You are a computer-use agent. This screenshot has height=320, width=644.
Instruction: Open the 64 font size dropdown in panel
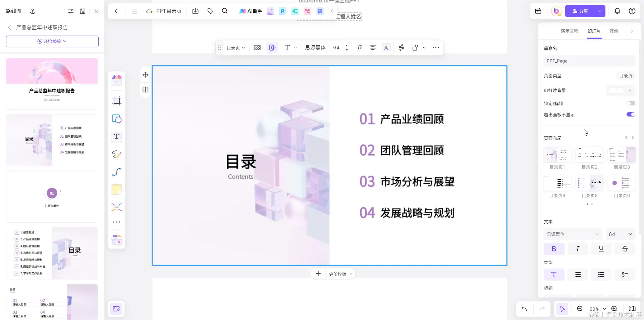[621, 234]
